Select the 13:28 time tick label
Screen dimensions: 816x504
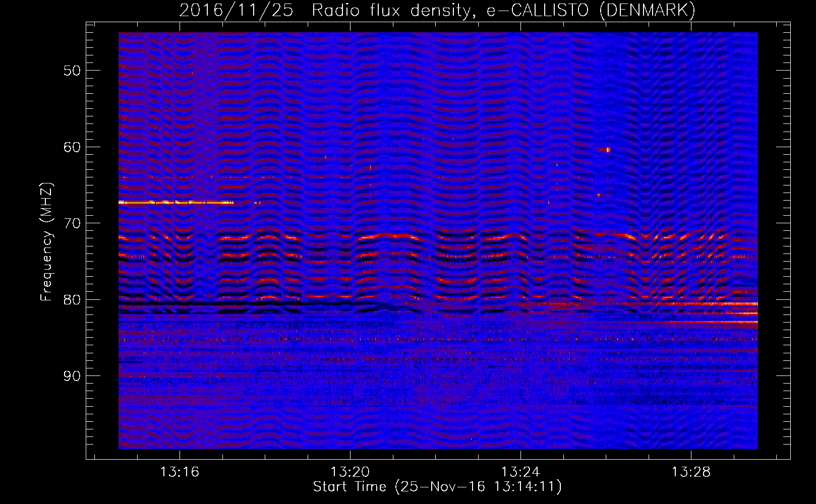pos(691,472)
